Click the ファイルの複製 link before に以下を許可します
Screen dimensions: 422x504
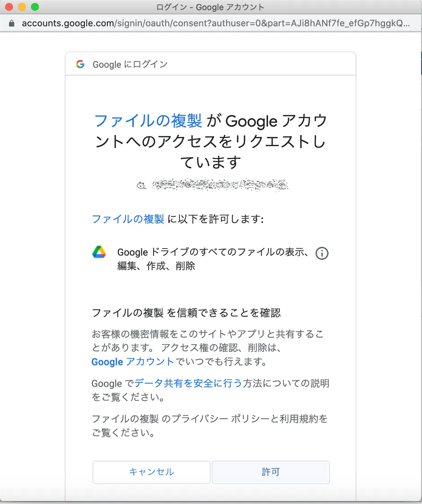pos(128,219)
